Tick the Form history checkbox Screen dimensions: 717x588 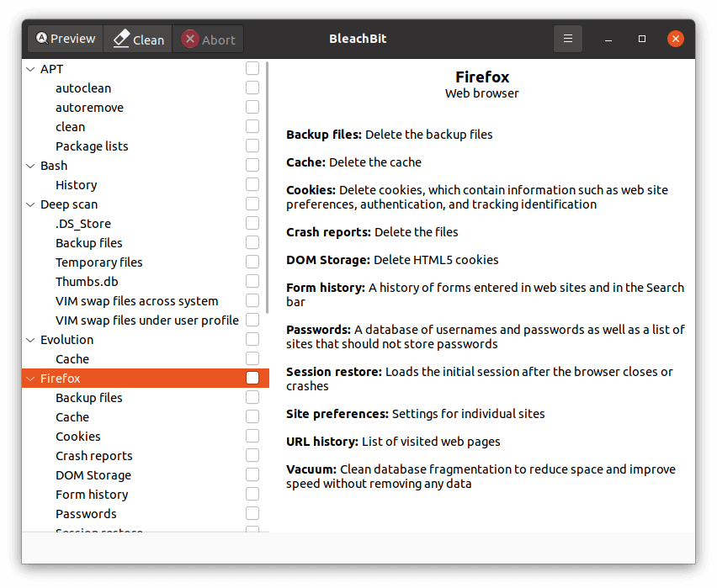[x=252, y=495]
